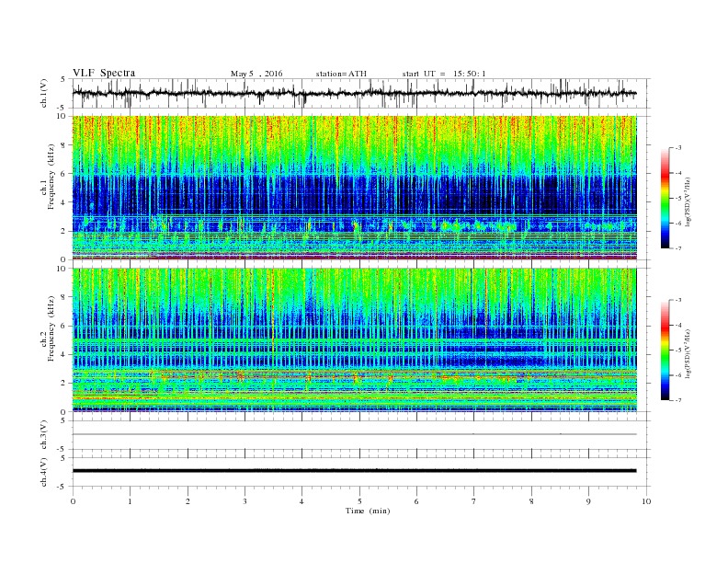Click tick label "4" on the Time axis
This screenshot has width=728, height=563.
point(301,501)
